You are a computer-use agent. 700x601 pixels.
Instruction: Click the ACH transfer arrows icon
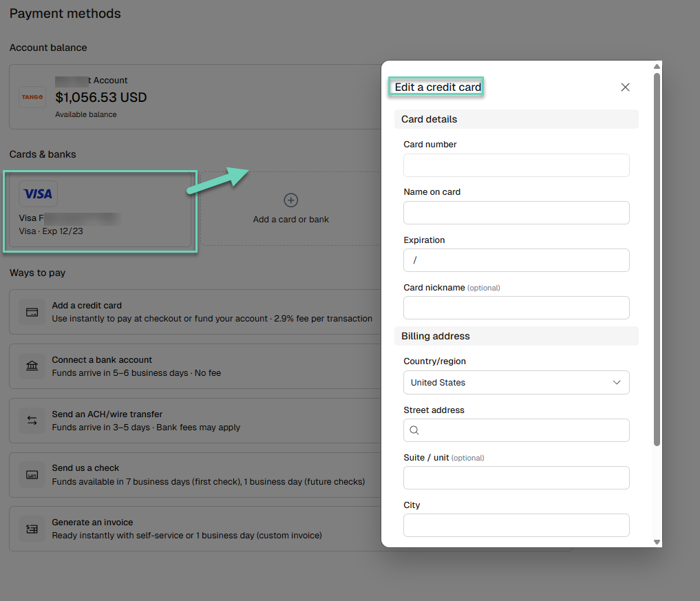pyautogui.click(x=32, y=420)
